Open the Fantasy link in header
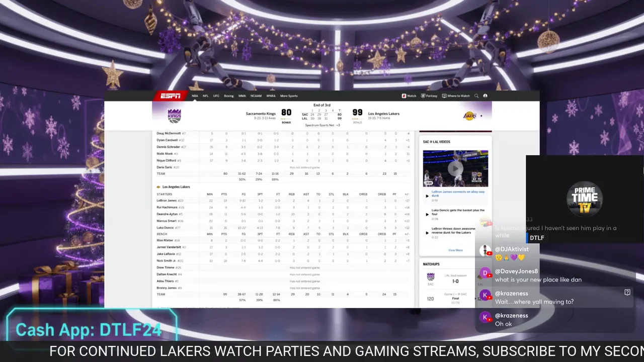 click(x=429, y=96)
